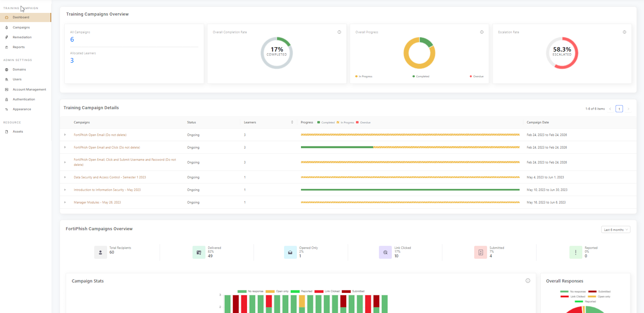Viewport: 644px width, 313px height.
Task: Go to Reports in the sidebar
Action: coord(18,47)
